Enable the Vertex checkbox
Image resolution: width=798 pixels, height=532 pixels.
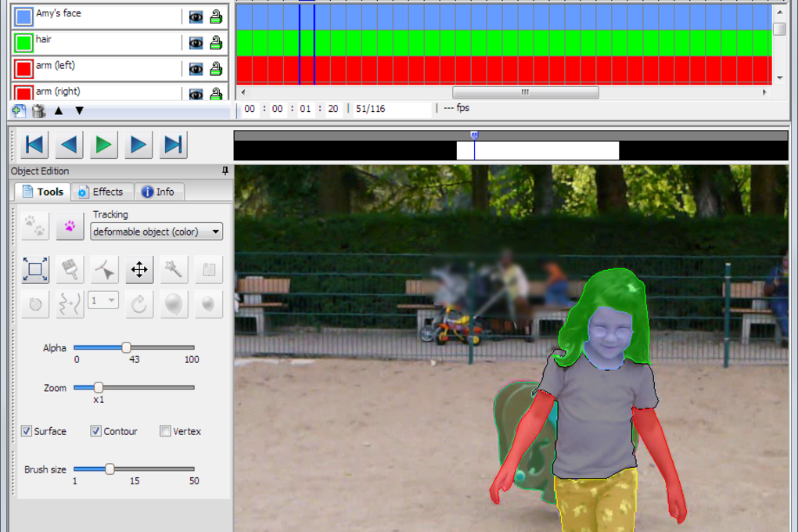[x=165, y=431]
